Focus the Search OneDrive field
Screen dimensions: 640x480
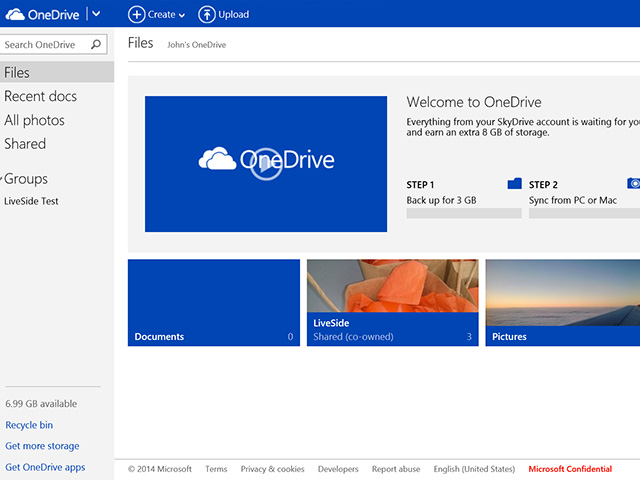point(53,44)
